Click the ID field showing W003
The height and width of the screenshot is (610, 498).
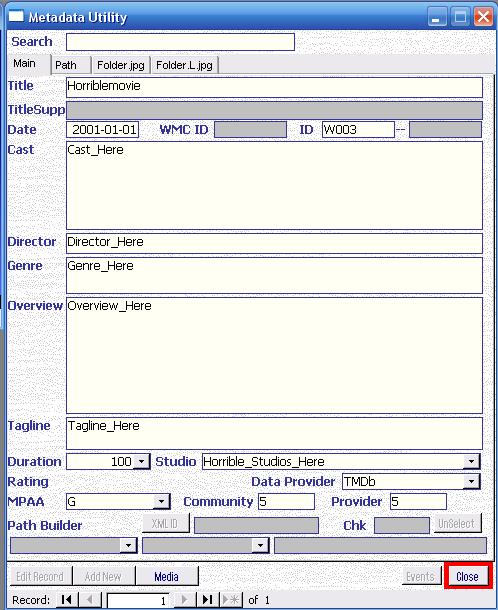(x=358, y=130)
